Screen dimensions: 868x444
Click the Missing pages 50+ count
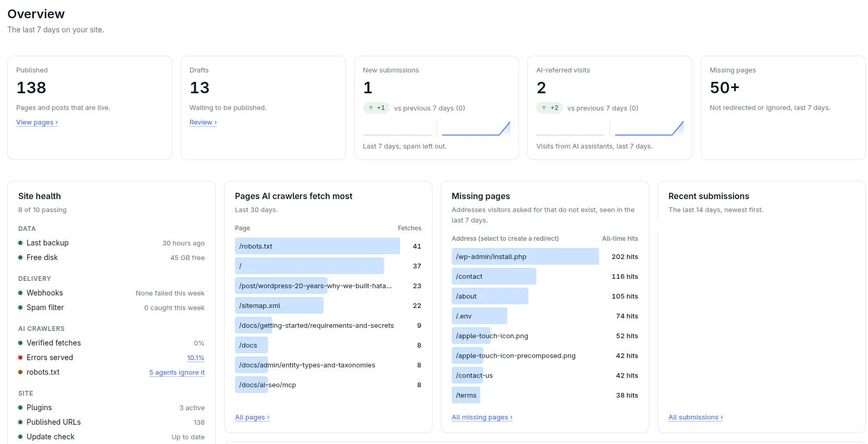724,88
